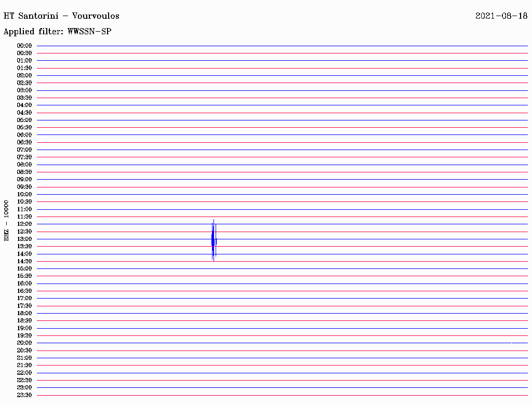The width and height of the screenshot is (532, 405).
Task: Select the 09:30 time label
Action: tap(24, 187)
